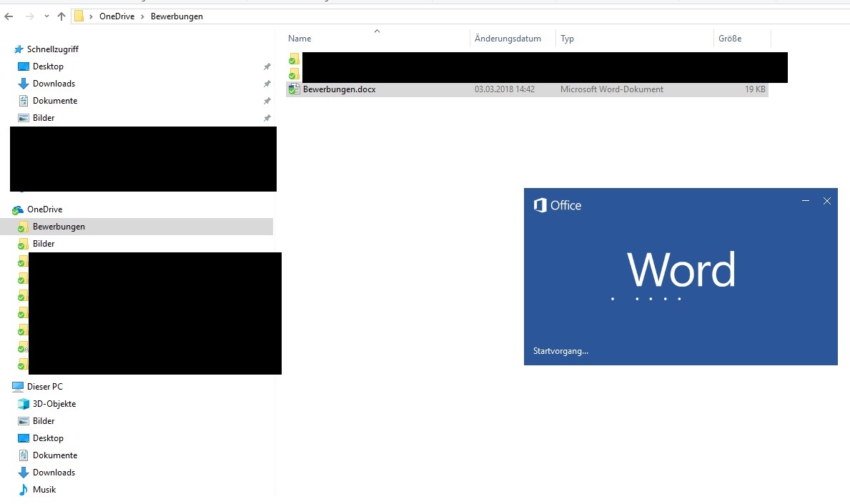Open Schnellzugriff in the navigation pane
Image resolution: width=850 pixels, height=504 pixels.
pyautogui.click(x=53, y=49)
